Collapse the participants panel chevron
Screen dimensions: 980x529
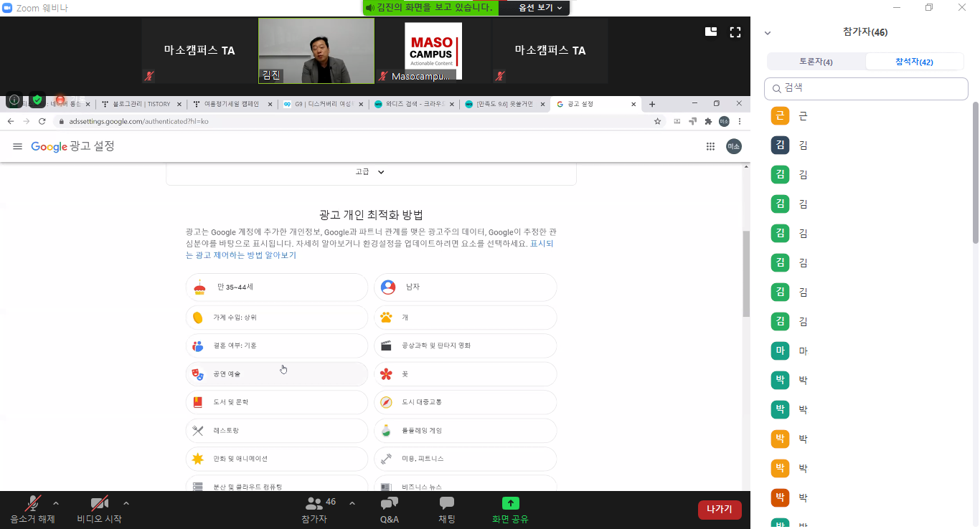pyautogui.click(x=768, y=33)
